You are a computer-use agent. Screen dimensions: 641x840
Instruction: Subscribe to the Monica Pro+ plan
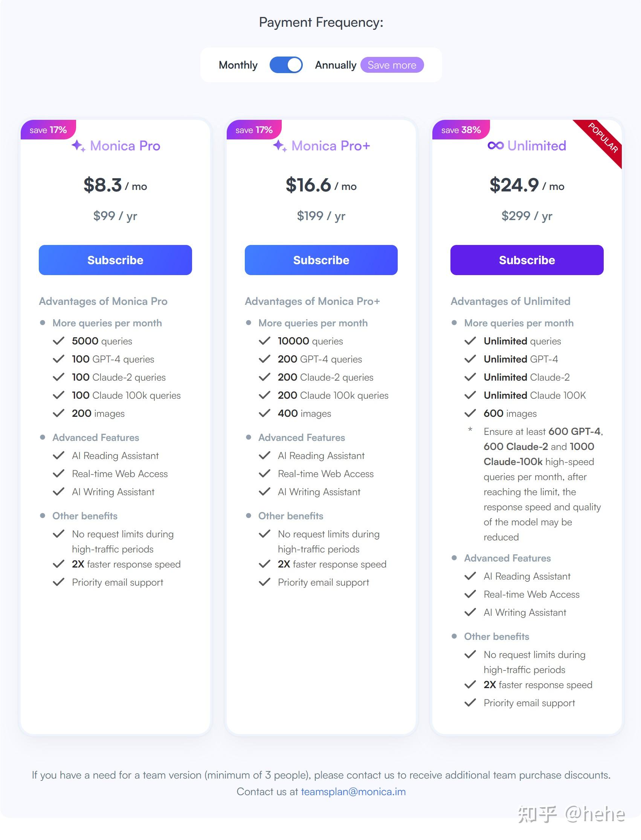click(x=321, y=260)
